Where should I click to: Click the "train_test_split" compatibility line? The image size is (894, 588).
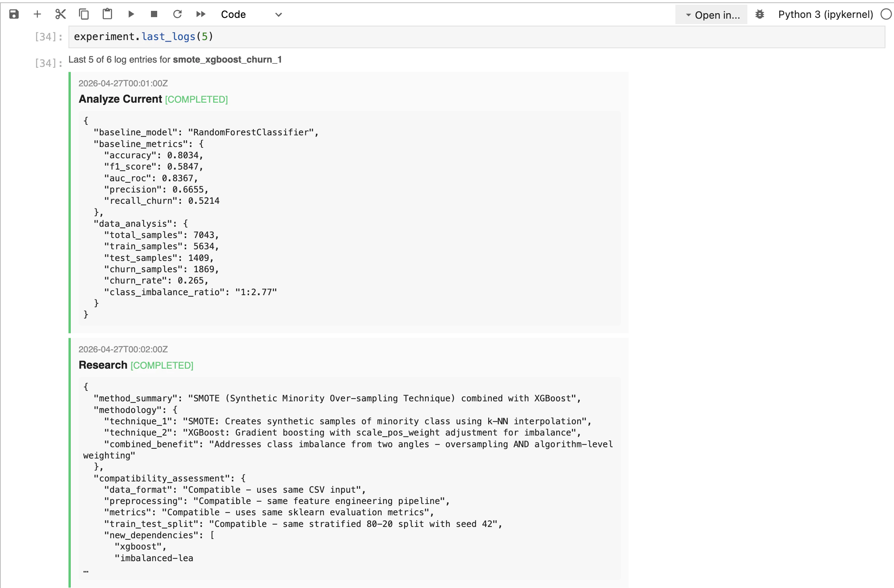[303, 524]
